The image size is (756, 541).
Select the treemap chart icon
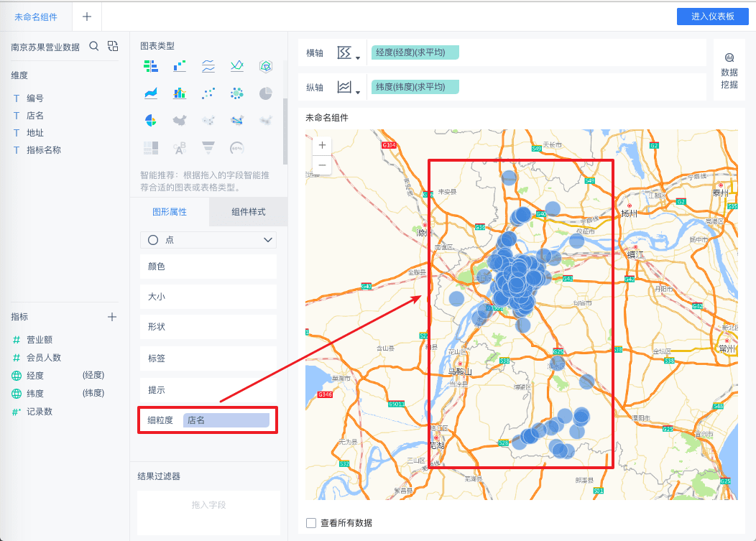[x=151, y=147]
